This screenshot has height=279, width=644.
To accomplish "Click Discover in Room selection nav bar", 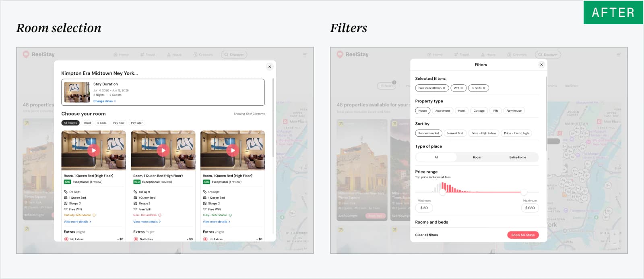I will 234,54.
